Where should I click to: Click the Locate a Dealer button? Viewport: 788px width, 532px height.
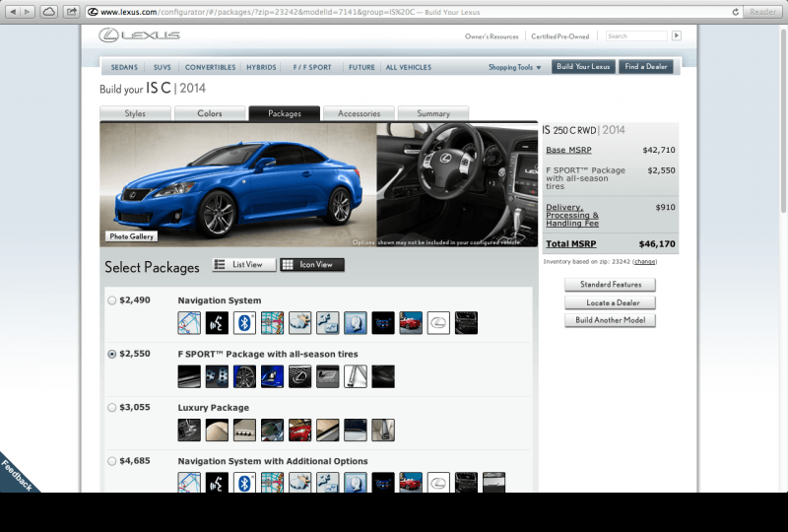610,302
